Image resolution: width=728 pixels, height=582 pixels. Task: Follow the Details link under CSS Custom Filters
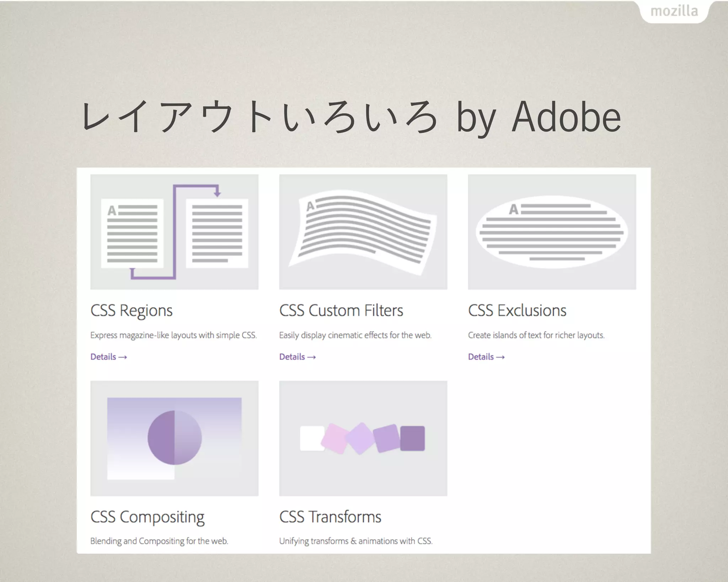tap(298, 357)
